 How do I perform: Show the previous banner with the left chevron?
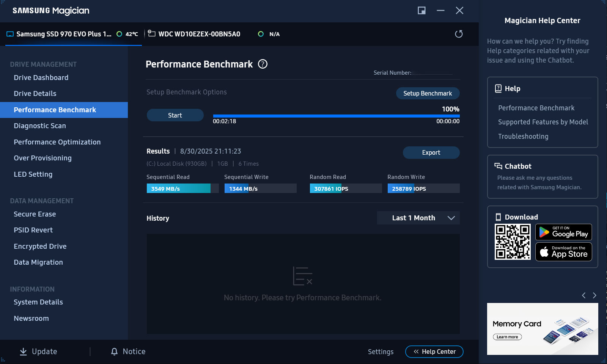(584, 295)
